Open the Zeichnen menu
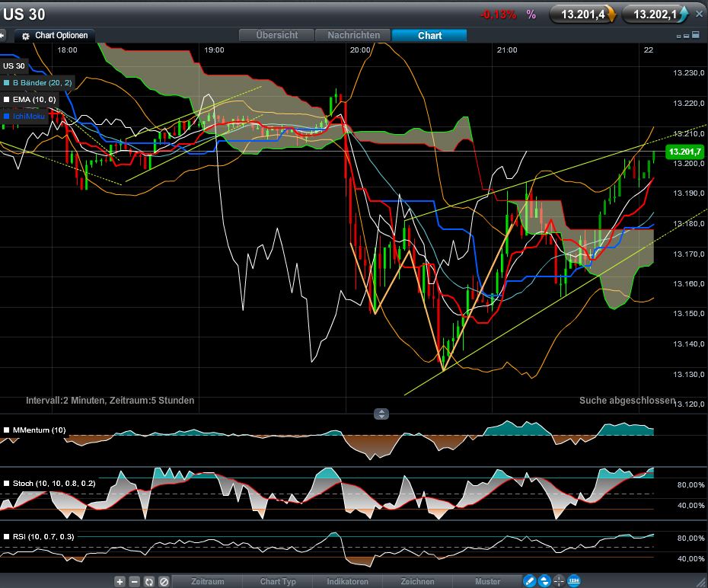Viewport: 708px width, 588px height. tap(418, 582)
